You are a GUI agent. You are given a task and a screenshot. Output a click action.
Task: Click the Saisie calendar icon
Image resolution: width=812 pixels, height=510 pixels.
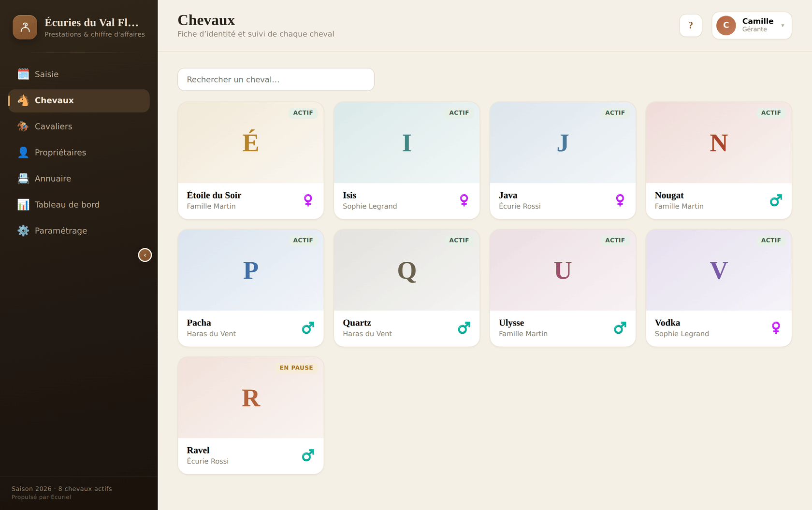(23, 74)
